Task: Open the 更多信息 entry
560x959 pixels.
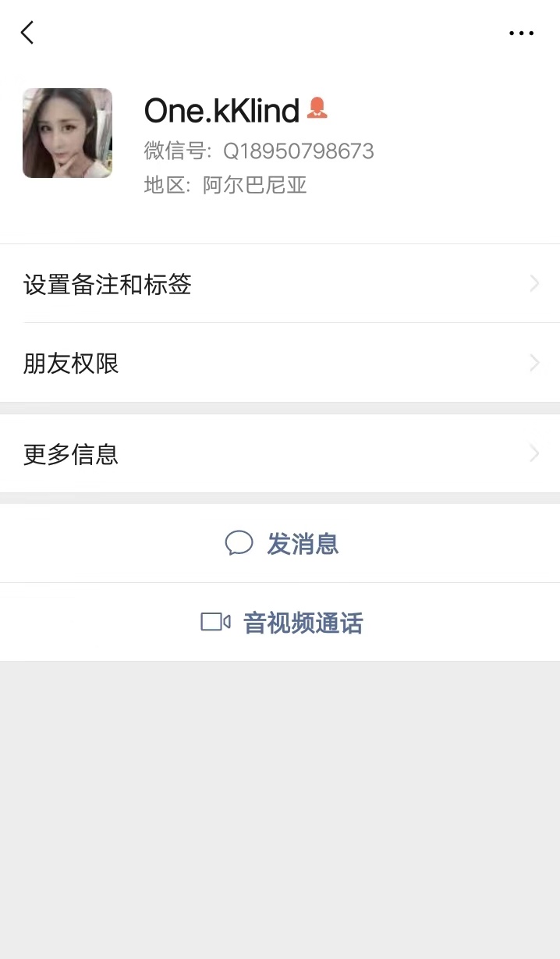Action: 280,453
